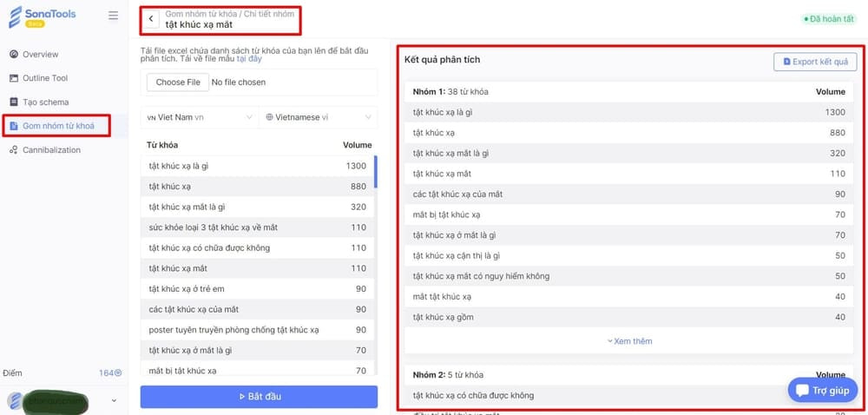Open the Tạo schema page
This screenshot has height=415, width=868.
(x=45, y=102)
